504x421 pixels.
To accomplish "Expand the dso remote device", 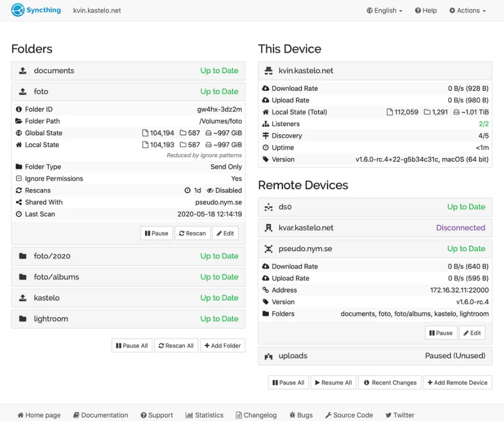I will pos(375,207).
